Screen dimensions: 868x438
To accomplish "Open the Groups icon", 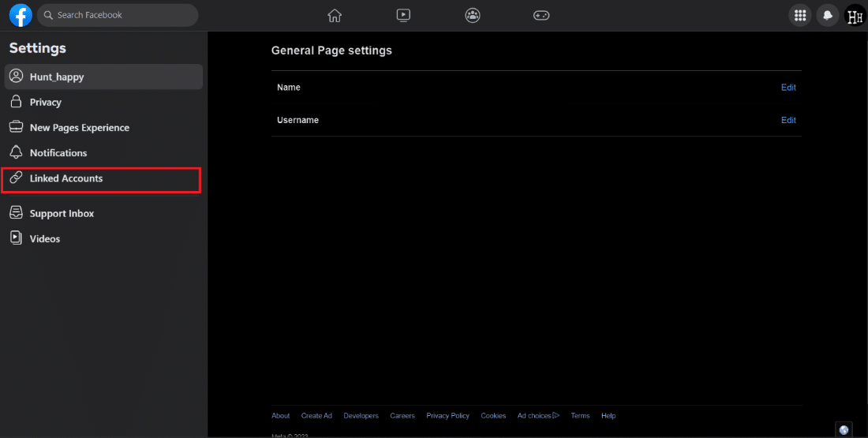I will click(472, 16).
